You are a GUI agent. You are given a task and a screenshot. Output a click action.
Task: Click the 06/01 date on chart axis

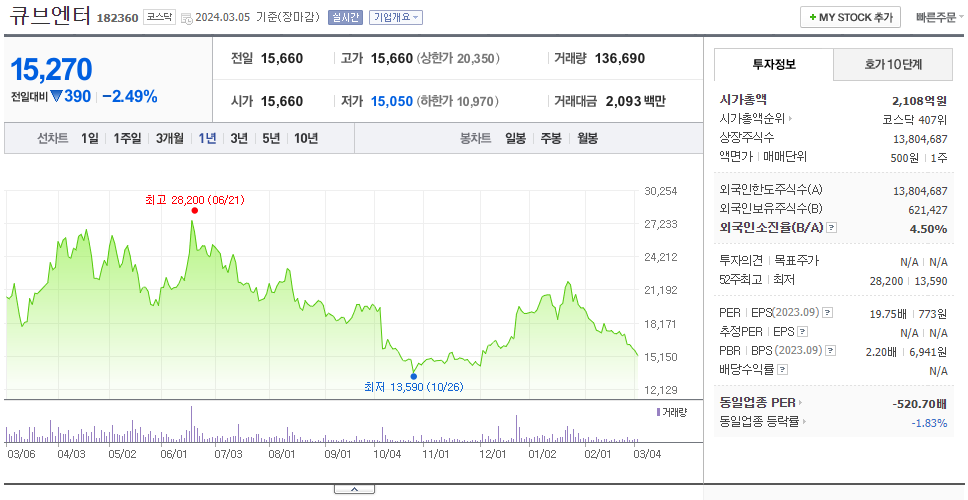173,454
